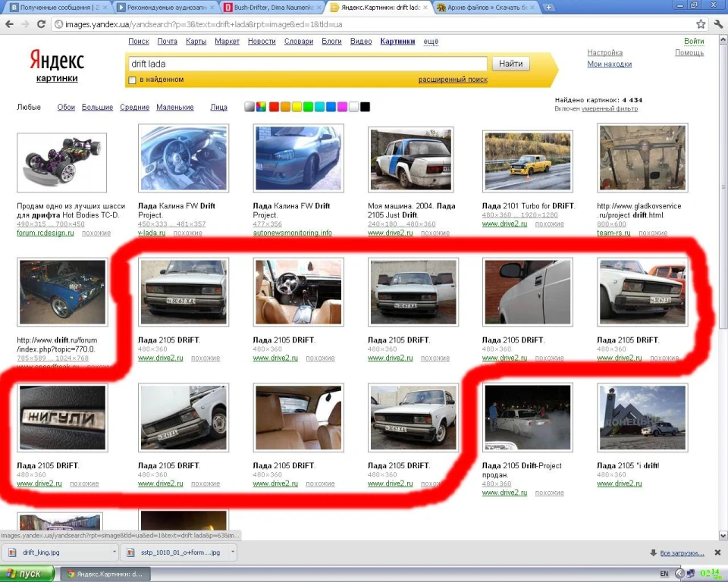
Task: Change the 'умеренный фильтр' setting
Action: [609, 108]
